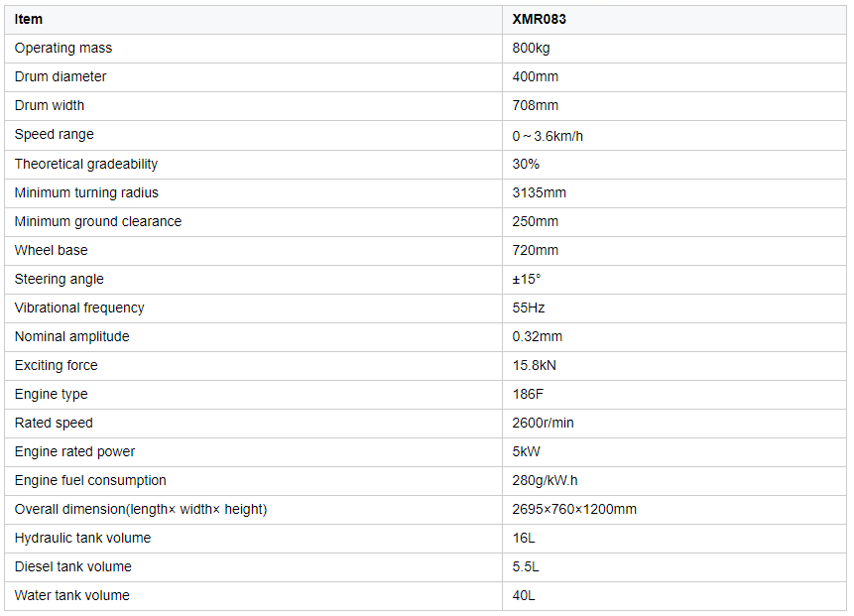Select the Drum diameter label

pos(61,76)
